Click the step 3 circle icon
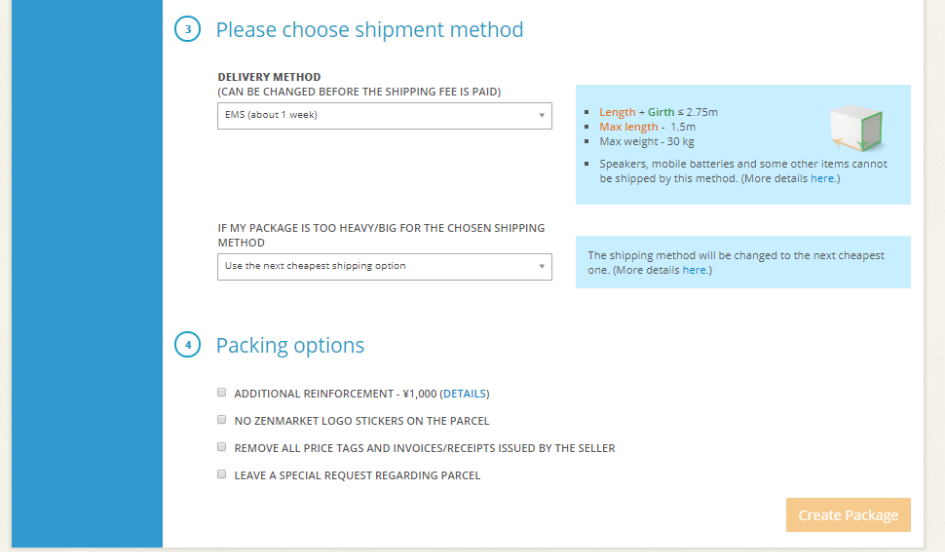This screenshot has height=552, width=945. [x=187, y=29]
